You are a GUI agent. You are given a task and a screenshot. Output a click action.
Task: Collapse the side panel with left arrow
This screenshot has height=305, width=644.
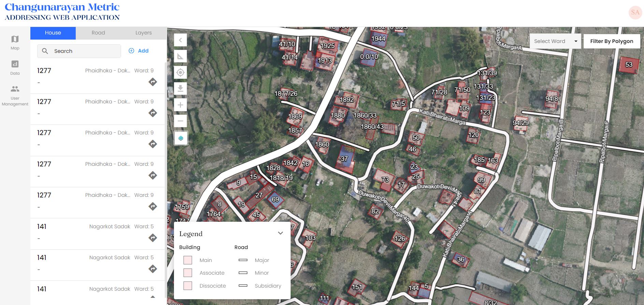coord(180,40)
